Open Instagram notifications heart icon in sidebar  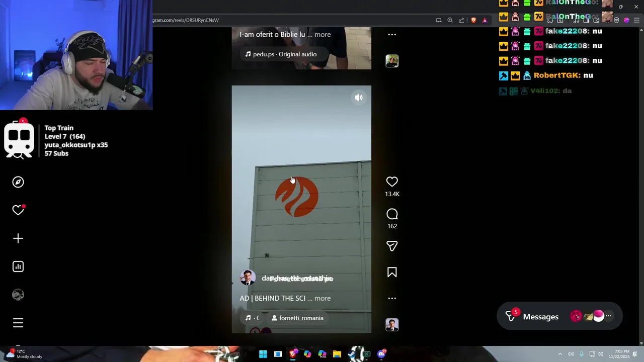pos(18,210)
